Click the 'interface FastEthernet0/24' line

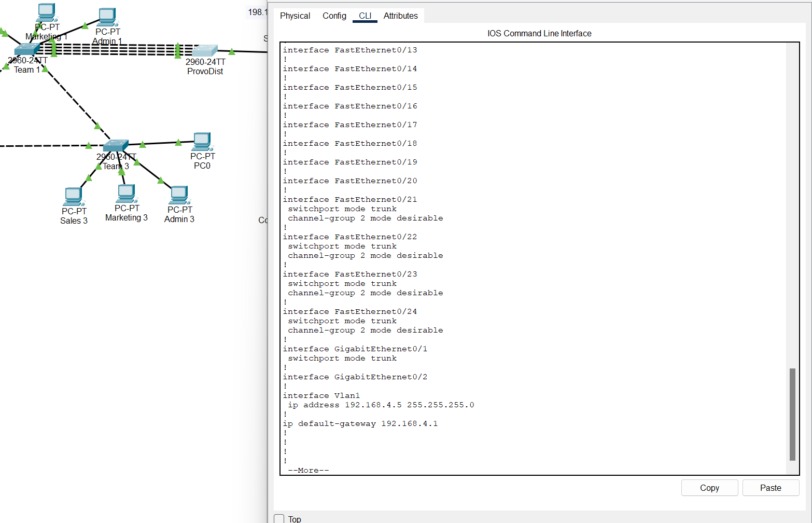coord(350,312)
